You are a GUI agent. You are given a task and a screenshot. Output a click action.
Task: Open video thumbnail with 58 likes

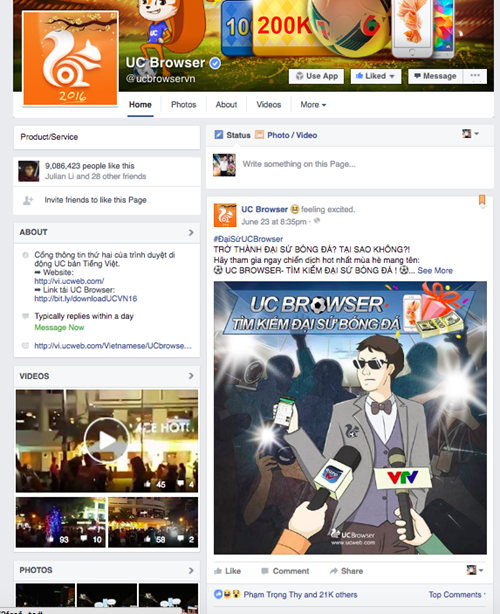coord(153,522)
